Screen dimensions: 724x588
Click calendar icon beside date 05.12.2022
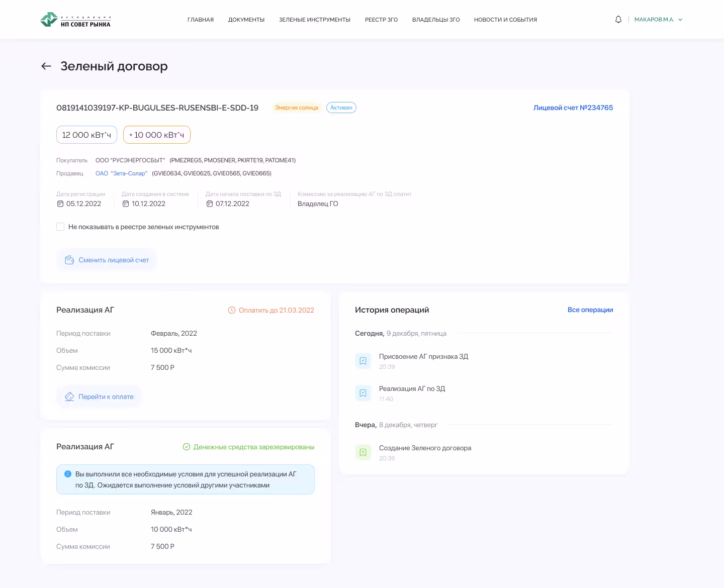click(x=60, y=204)
